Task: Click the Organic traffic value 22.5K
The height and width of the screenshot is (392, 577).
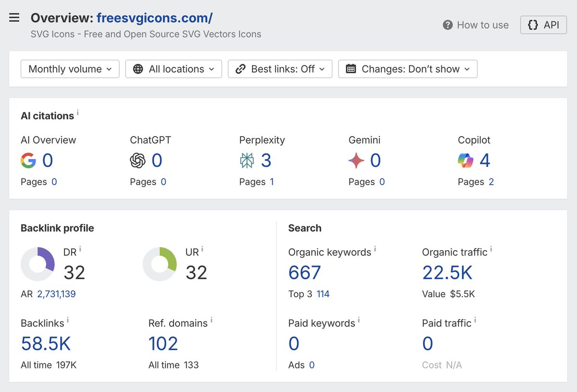Action: (447, 273)
